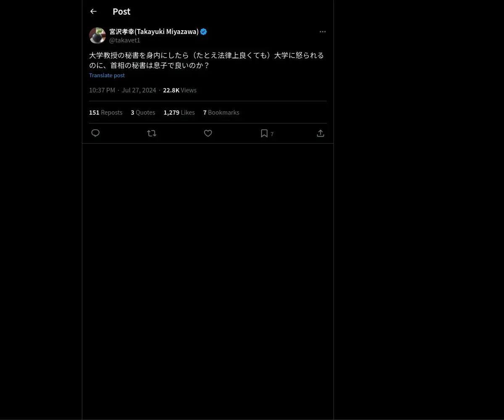Click the 22.8K Views count
The height and width of the screenshot is (420, 504).
180,90
